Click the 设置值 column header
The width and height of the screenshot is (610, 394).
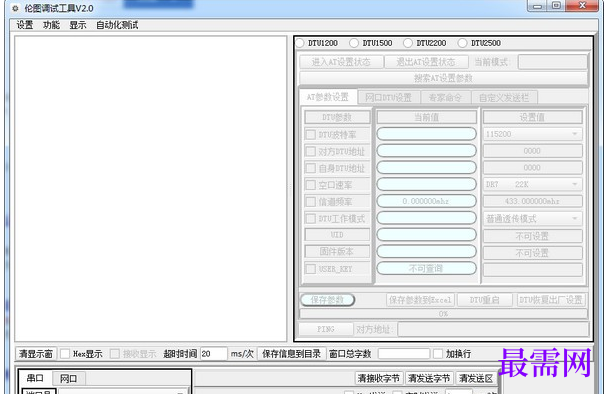(533, 117)
